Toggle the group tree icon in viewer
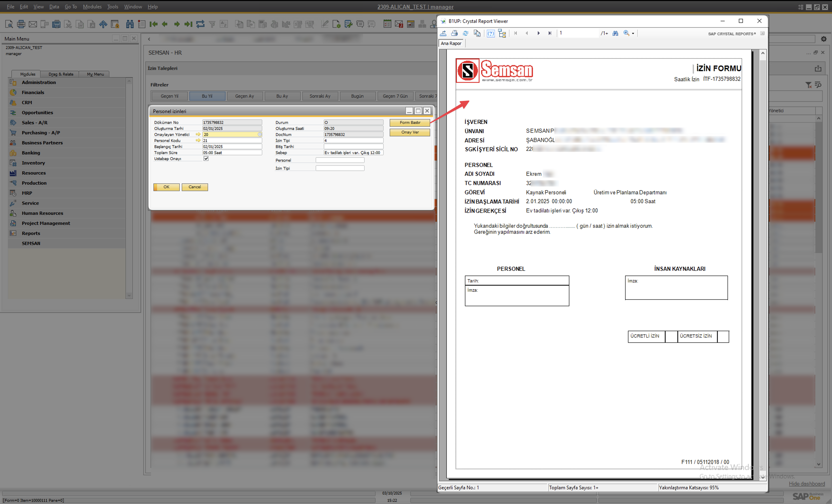 tap(502, 33)
